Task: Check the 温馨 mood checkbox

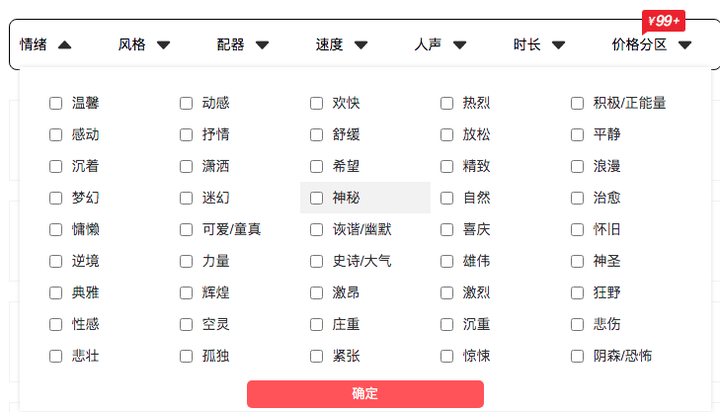Action: tap(56, 103)
